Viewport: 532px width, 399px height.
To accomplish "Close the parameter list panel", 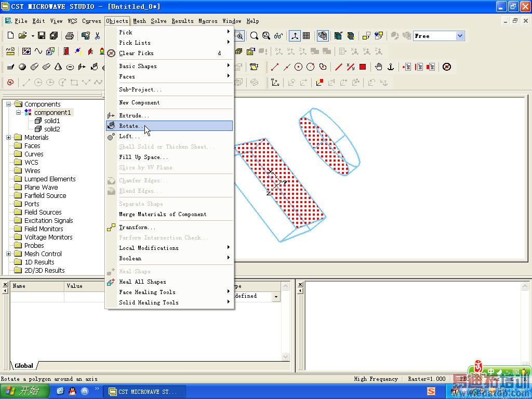I will click(x=5, y=284).
